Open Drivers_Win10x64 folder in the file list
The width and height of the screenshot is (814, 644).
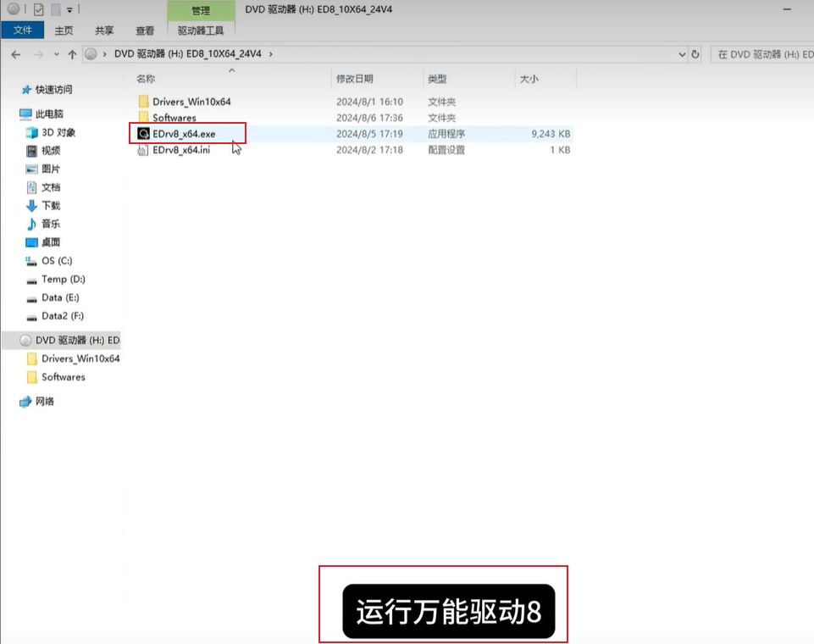pos(191,102)
